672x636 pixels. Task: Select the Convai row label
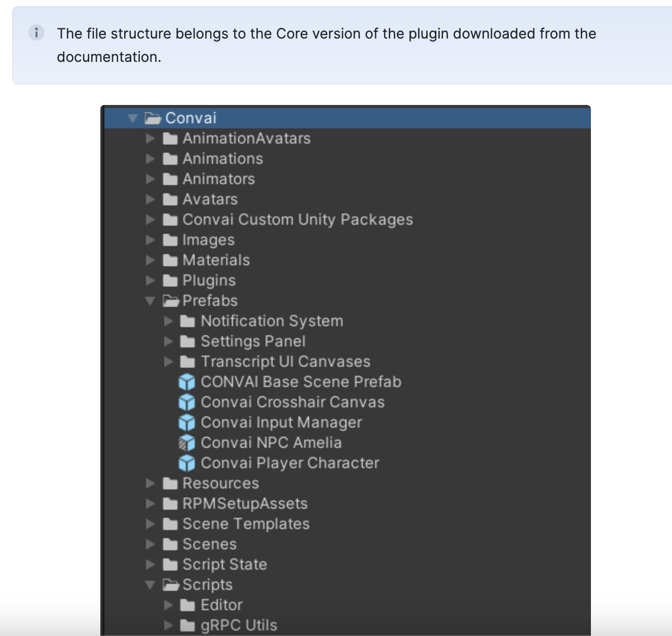(x=191, y=118)
